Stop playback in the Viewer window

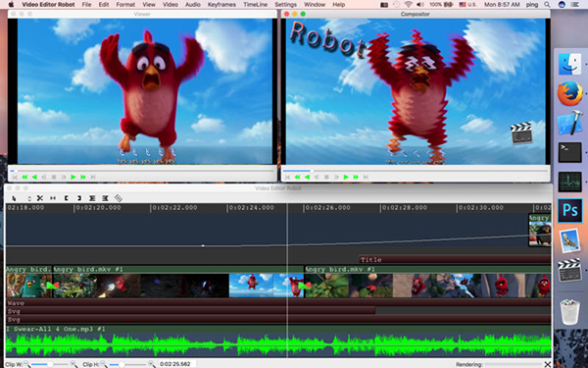(54, 177)
